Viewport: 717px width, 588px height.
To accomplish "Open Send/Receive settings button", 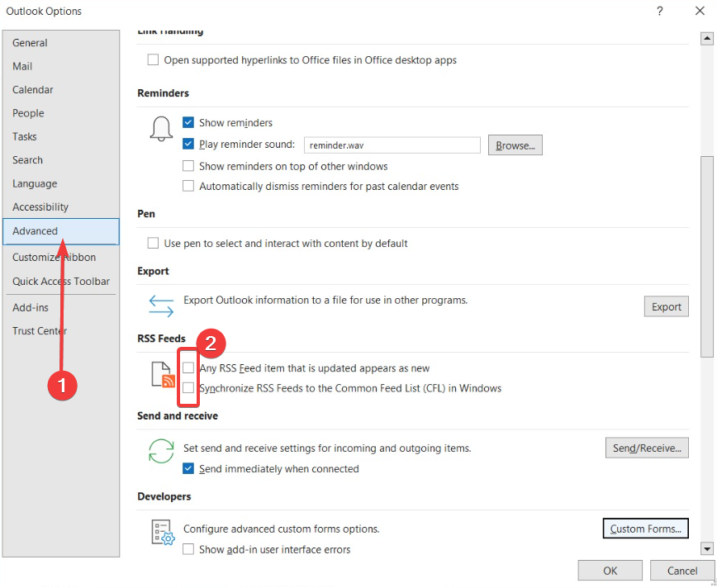I will point(647,448).
